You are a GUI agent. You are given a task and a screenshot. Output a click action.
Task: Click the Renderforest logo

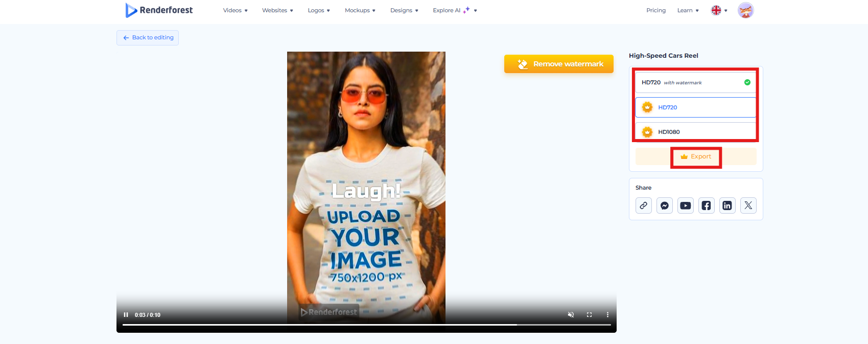pos(159,10)
